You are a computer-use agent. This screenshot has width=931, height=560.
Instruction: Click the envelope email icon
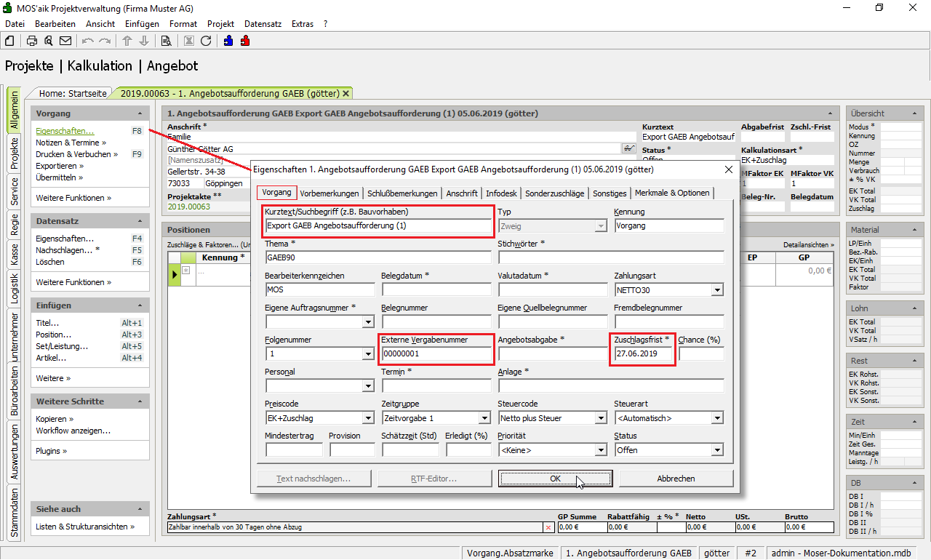tap(65, 41)
